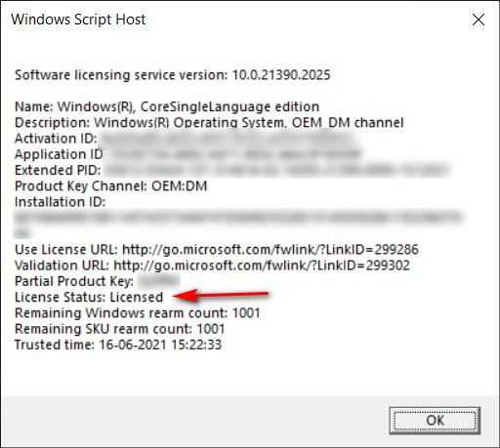
Task: Click the Trusted time 16-06-2021 line
Action: (118, 345)
